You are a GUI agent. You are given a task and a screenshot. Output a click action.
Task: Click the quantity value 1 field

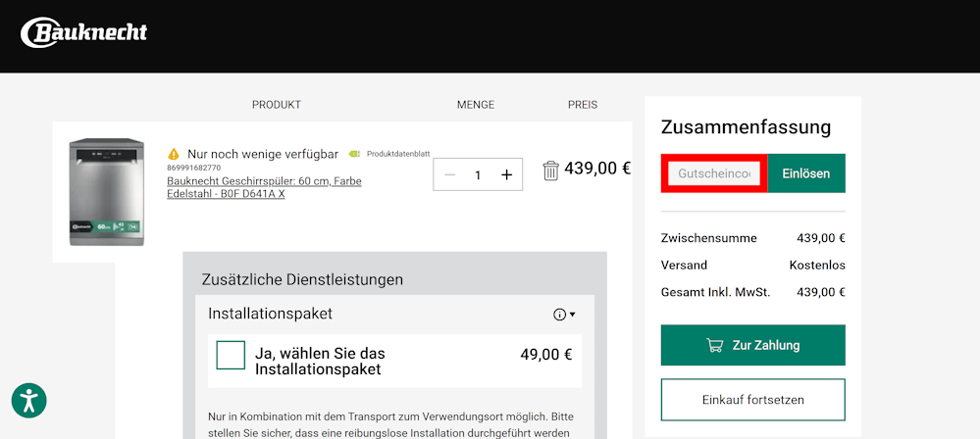tap(478, 174)
